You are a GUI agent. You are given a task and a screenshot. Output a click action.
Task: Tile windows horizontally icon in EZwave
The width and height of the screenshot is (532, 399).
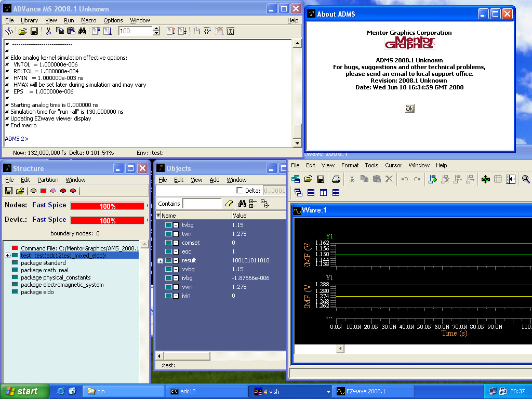click(x=311, y=193)
